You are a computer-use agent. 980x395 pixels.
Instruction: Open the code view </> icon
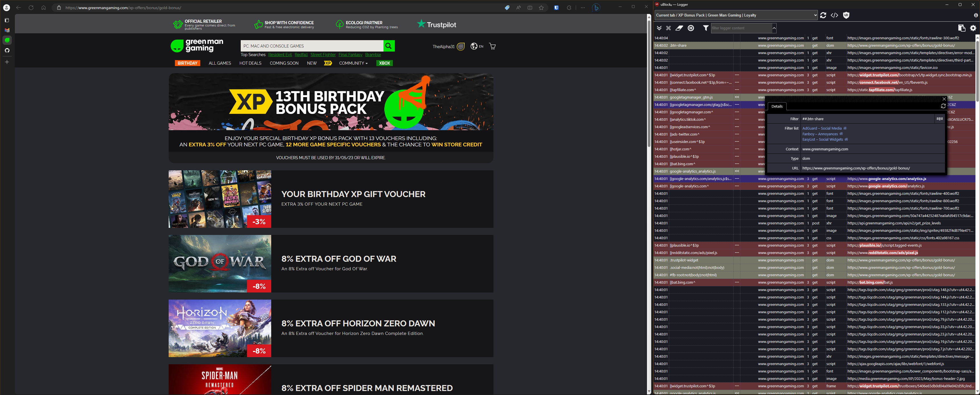click(835, 15)
